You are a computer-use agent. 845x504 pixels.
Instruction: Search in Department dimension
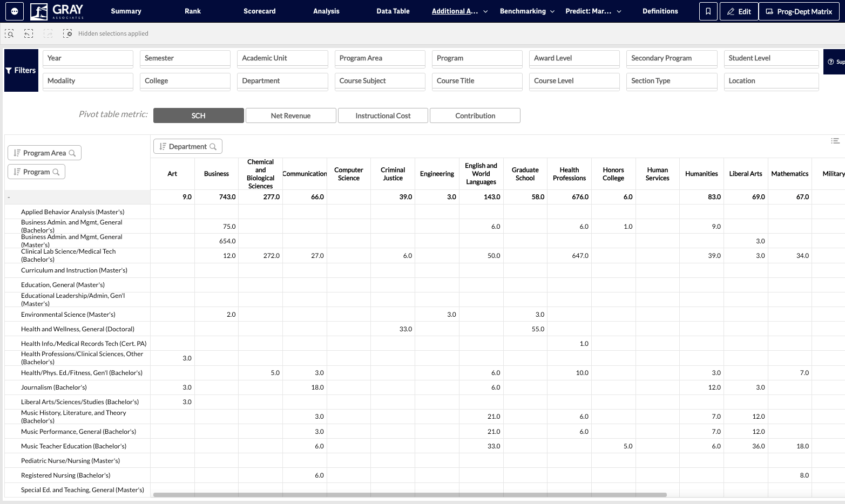tap(213, 147)
